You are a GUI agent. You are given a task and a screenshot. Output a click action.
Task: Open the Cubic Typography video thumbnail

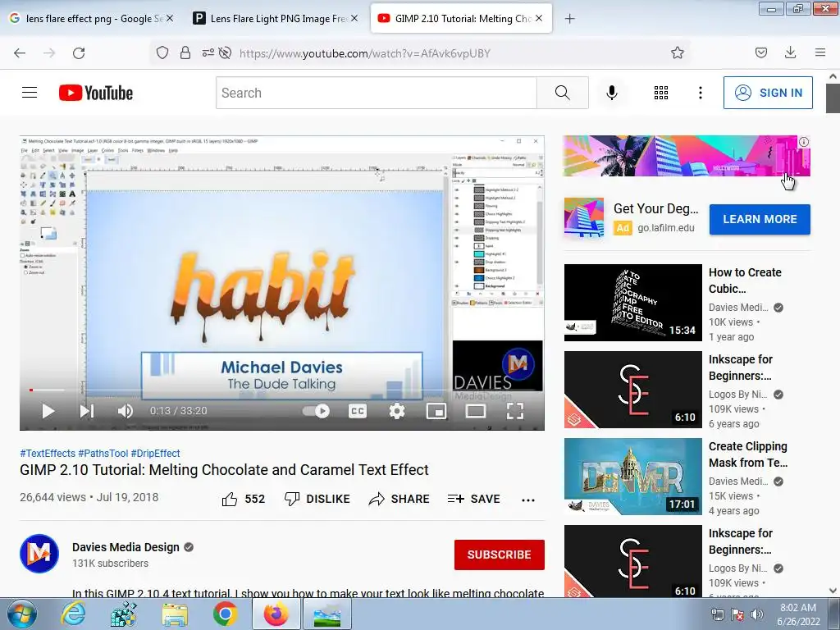(632, 303)
